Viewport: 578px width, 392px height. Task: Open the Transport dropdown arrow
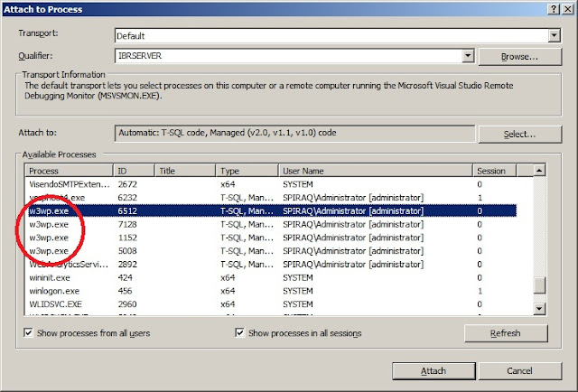click(554, 36)
